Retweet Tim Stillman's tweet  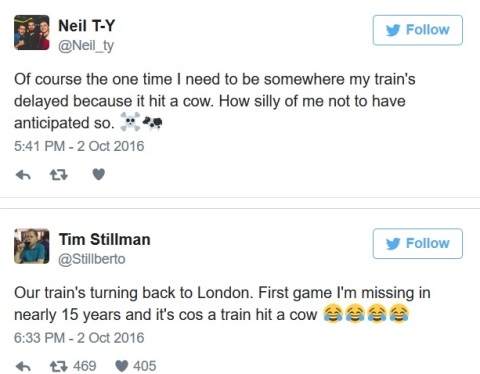[x=59, y=366]
